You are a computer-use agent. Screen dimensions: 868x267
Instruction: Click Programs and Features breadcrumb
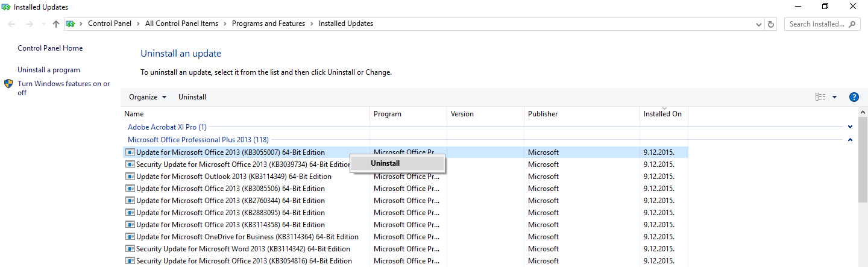coord(268,24)
